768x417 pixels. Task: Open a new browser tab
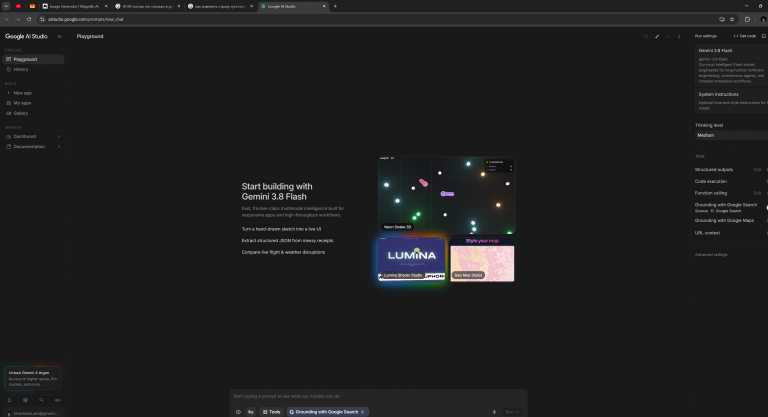(335, 6)
